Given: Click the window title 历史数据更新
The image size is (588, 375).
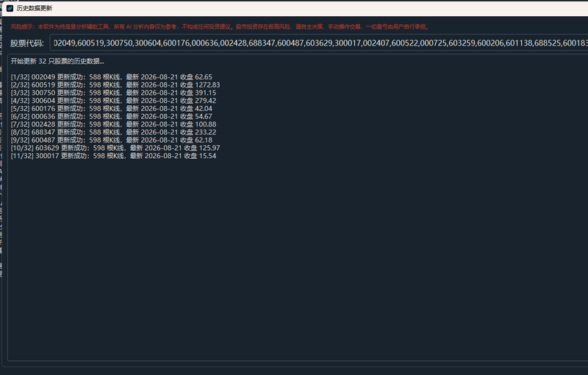Looking at the screenshot, I should pyautogui.click(x=35, y=8).
